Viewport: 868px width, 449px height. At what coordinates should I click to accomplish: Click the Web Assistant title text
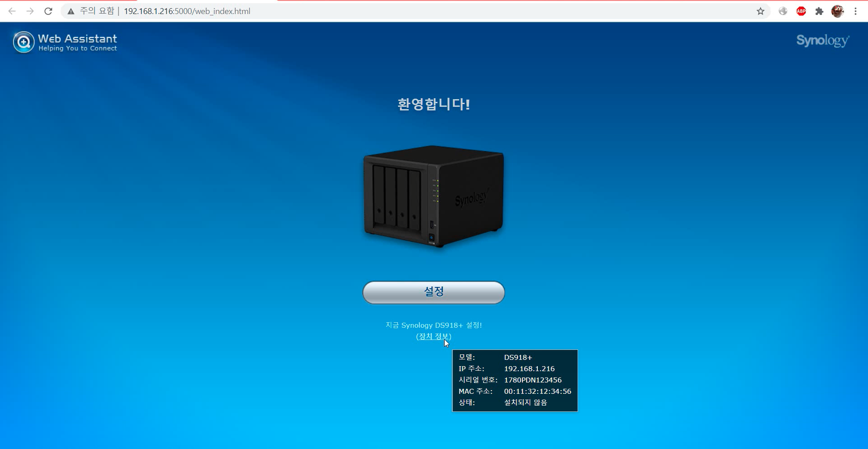tap(77, 38)
